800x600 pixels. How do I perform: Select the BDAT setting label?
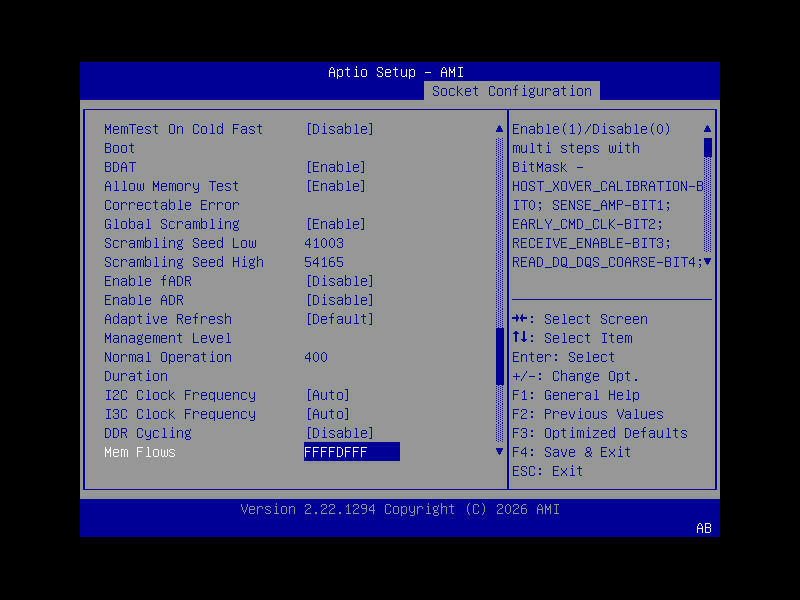120,167
